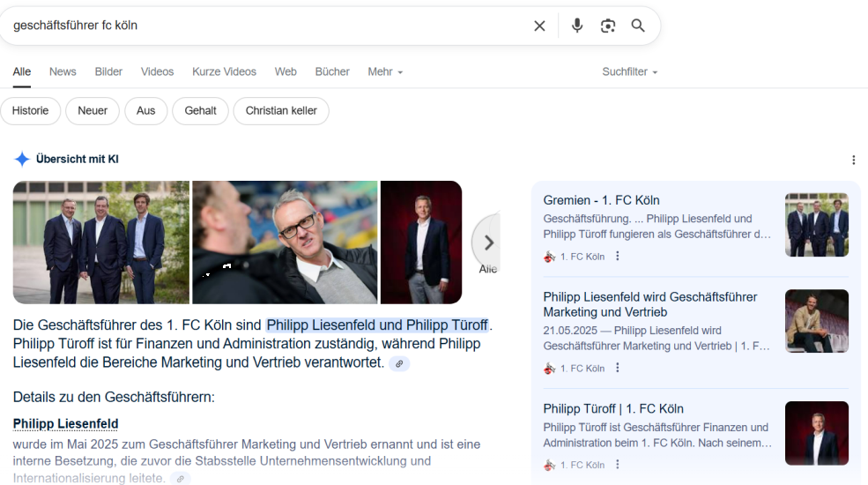The height and width of the screenshot is (485, 868).
Task: Open three-dot menu for Gremien result
Action: pyautogui.click(x=618, y=257)
